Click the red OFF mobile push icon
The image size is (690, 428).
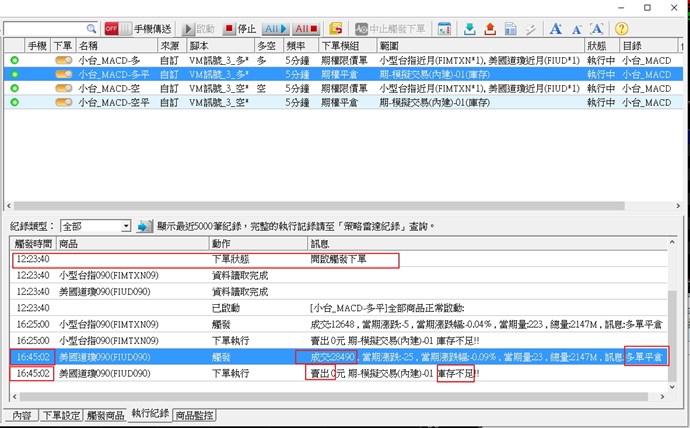[x=112, y=29]
